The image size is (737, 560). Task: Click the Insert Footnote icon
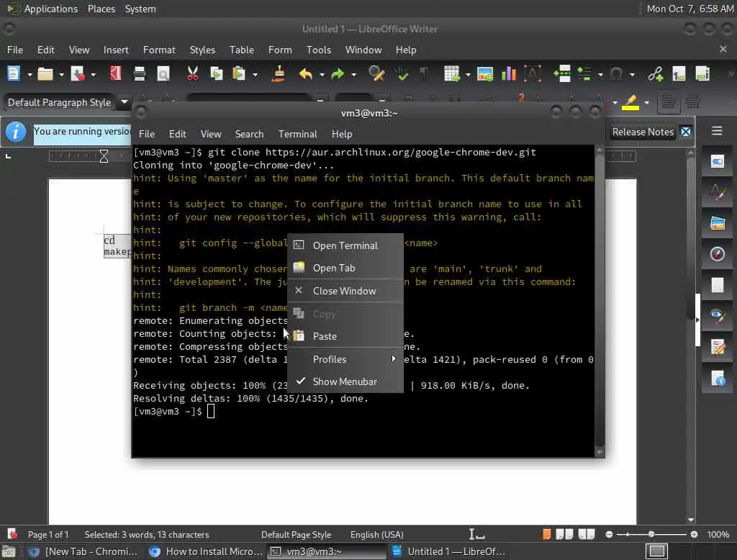(x=679, y=74)
